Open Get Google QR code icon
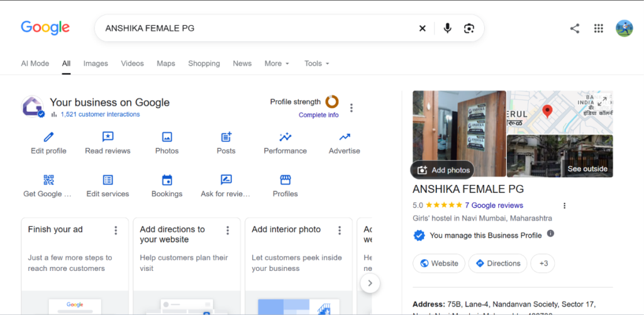Image resolution: width=644 pixels, height=315 pixels. point(48,180)
